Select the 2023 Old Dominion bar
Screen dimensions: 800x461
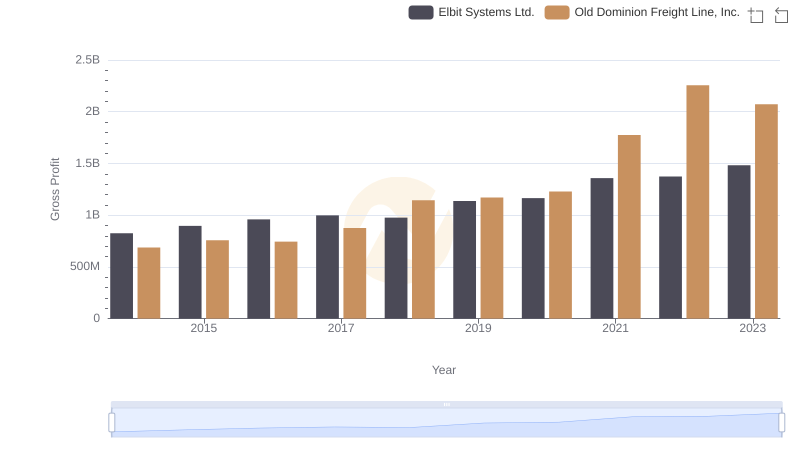[x=766, y=212]
